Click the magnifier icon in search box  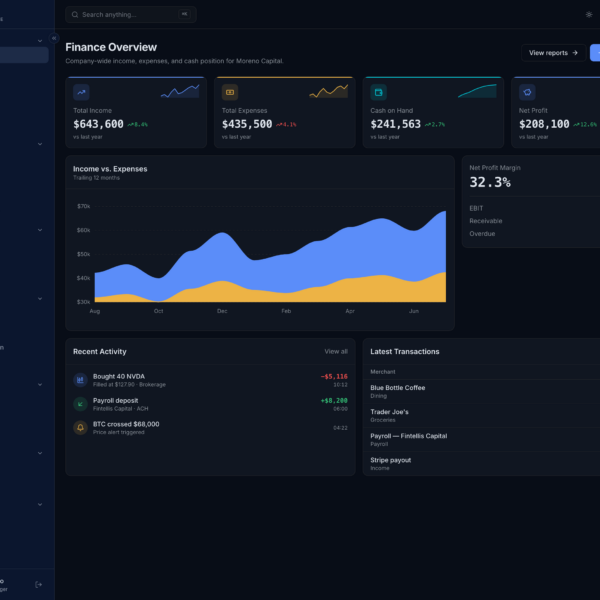[x=75, y=15]
